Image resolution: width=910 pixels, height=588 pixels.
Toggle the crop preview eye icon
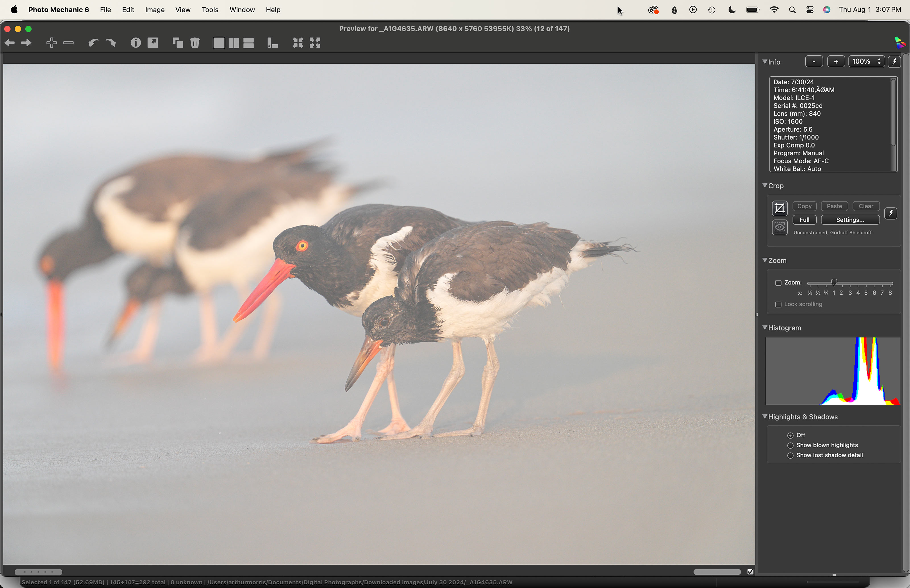pyautogui.click(x=779, y=228)
